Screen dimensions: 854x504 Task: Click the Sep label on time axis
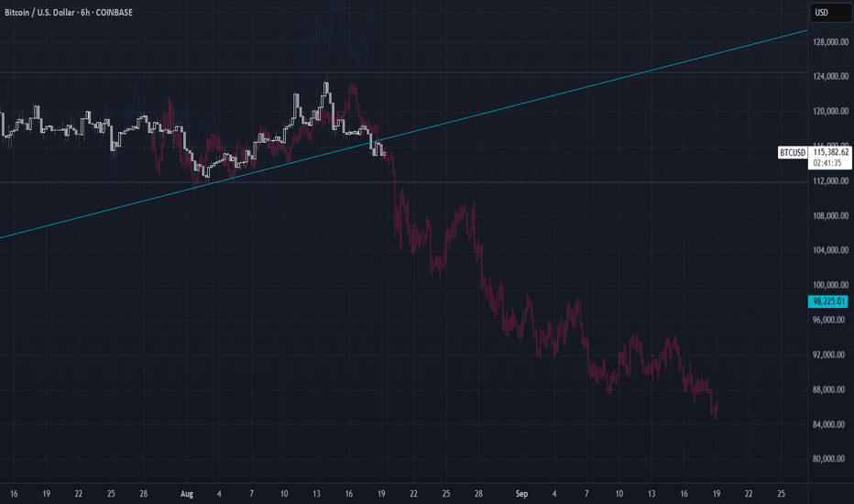(x=521, y=494)
